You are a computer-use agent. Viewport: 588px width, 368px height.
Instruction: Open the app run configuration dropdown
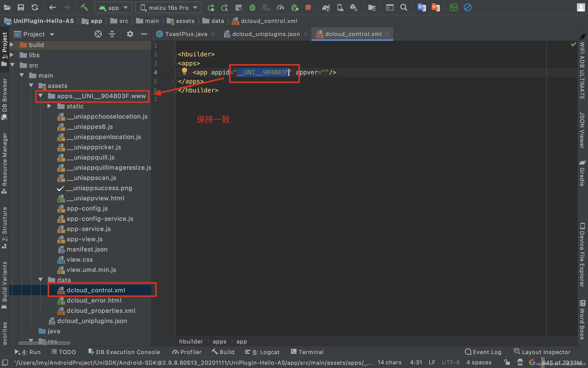pos(113,8)
